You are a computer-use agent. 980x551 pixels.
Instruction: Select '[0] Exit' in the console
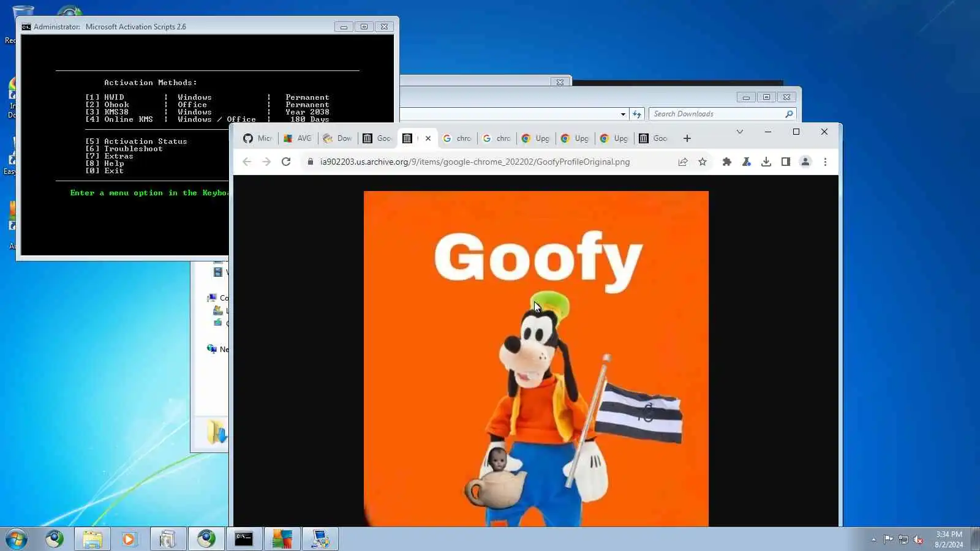105,171
